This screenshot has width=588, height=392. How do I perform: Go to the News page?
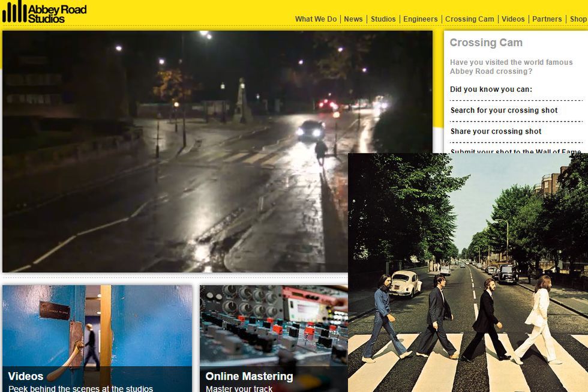353,19
